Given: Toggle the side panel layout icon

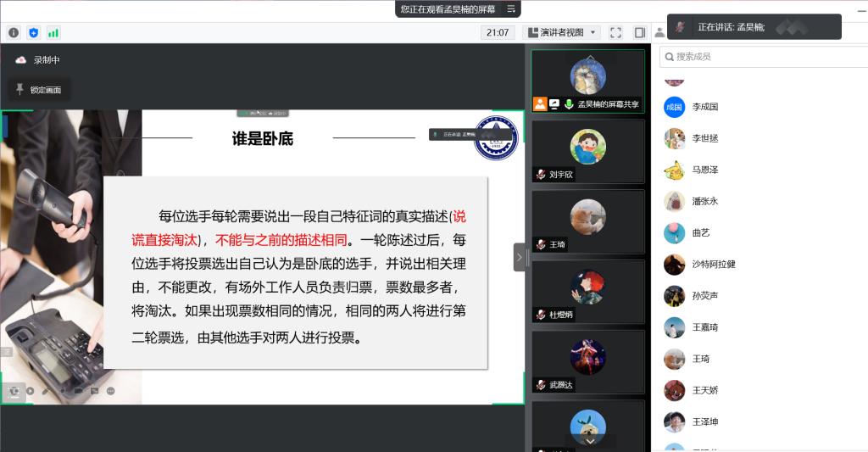Looking at the screenshot, I should click(x=640, y=32).
